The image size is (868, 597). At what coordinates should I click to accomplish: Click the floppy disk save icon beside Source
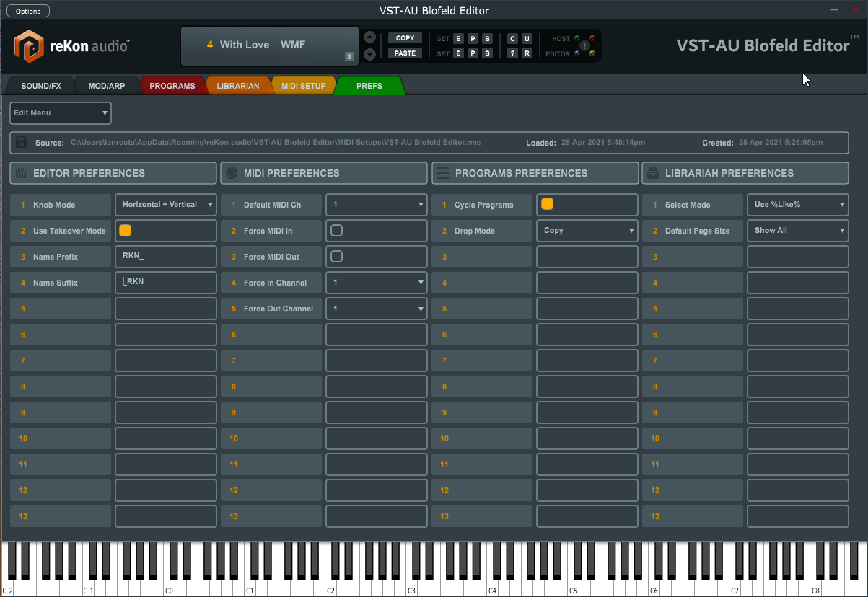(22, 142)
